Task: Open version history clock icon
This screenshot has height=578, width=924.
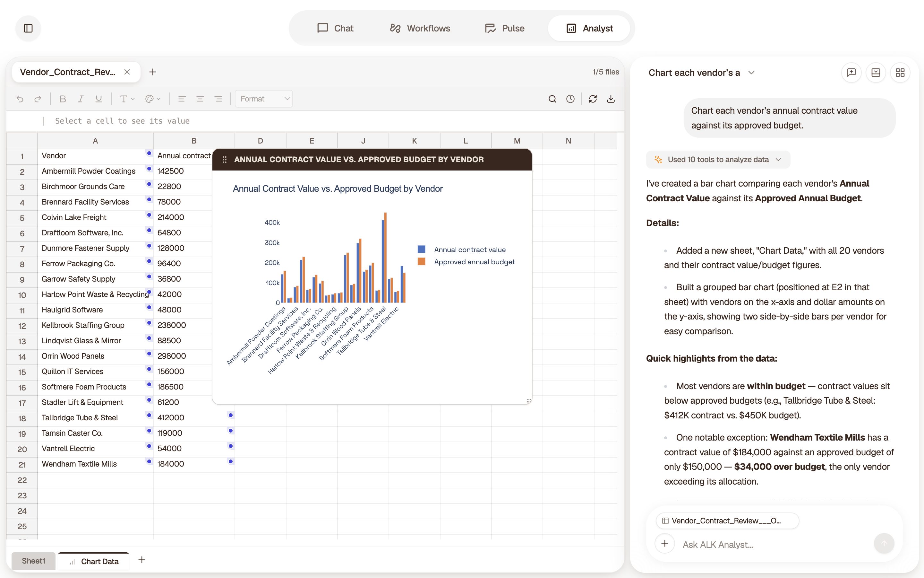Action: pos(570,99)
